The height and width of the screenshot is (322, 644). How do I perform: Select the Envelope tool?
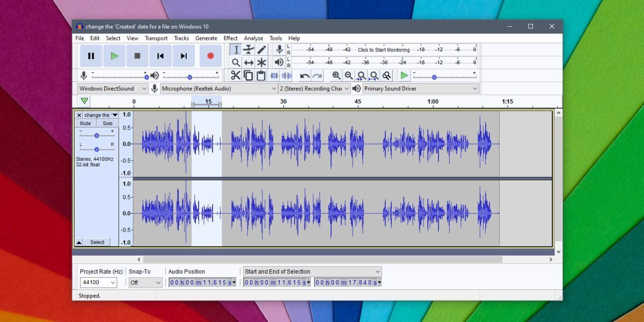tap(248, 50)
